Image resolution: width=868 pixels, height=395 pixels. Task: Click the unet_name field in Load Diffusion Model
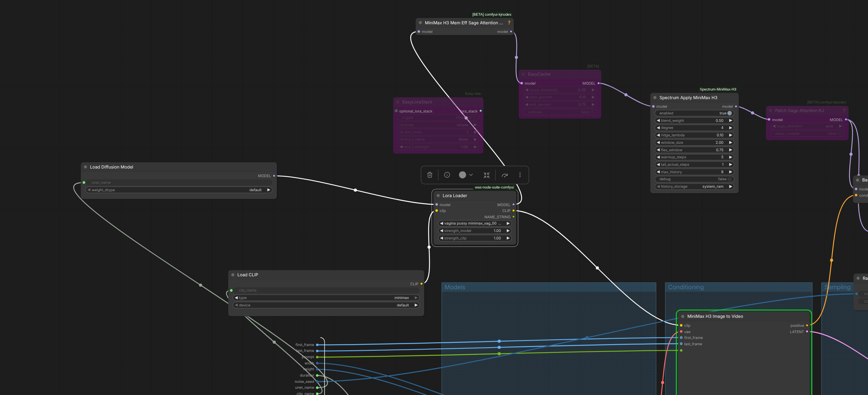[x=179, y=183]
